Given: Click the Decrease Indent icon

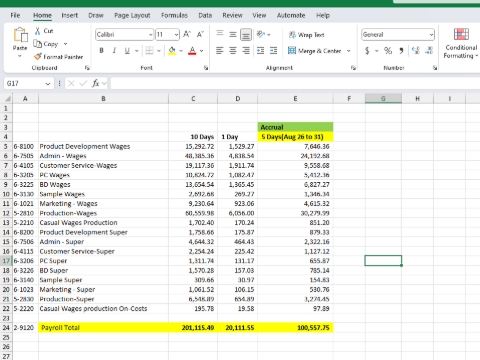Looking at the screenshot, I should click(260, 51).
